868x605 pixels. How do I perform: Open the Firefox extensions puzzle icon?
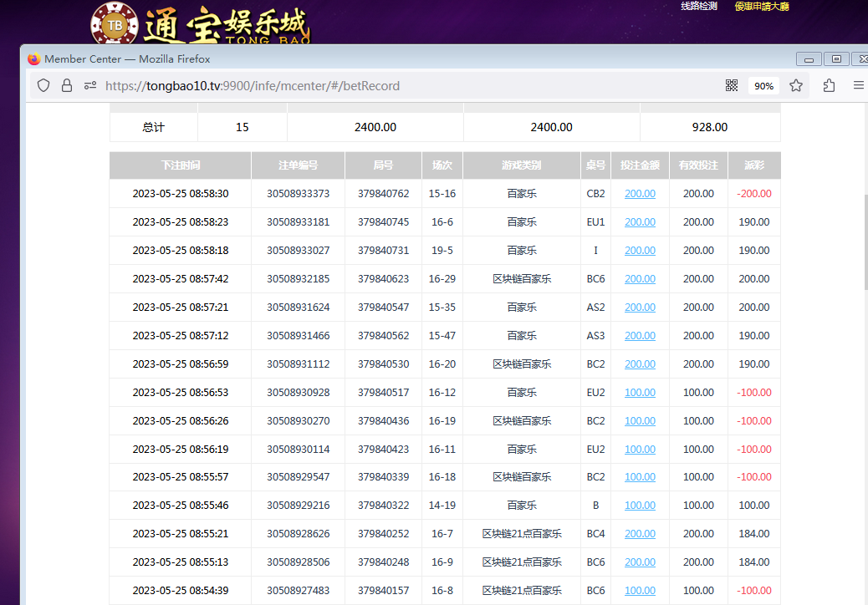point(829,86)
